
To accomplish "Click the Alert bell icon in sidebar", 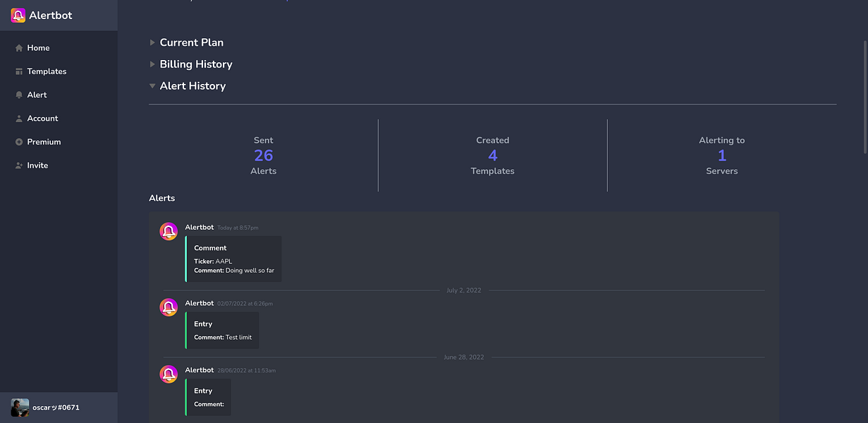I will pyautogui.click(x=19, y=95).
